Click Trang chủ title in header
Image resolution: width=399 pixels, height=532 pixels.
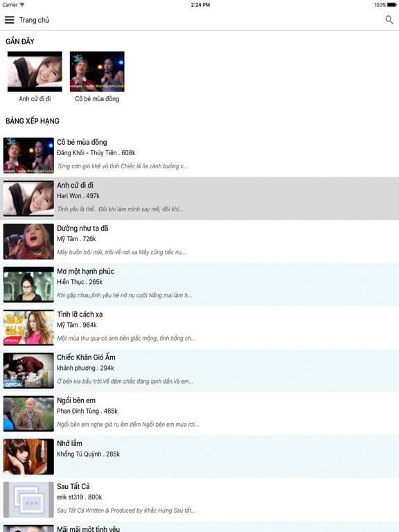(34, 20)
